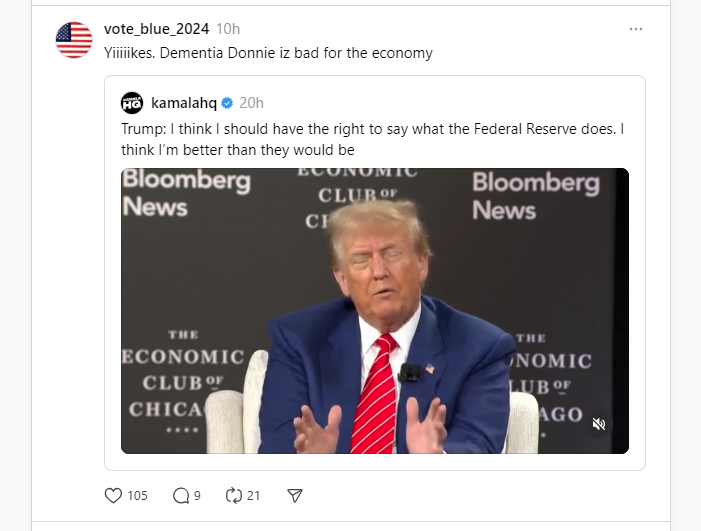701x531 pixels.
Task: Click the share paper plane icon
Action: click(294, 495)
